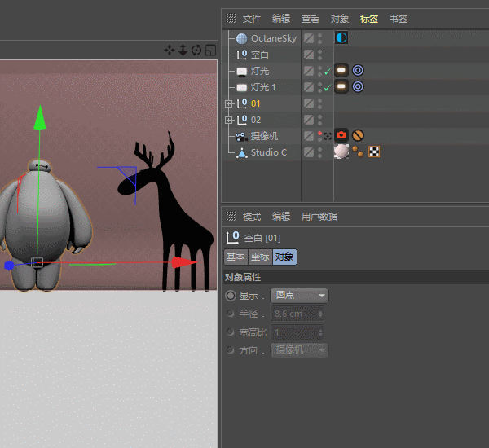
Task: Toggle visibility dots for 01 group
Action: [x=319, y=103]
